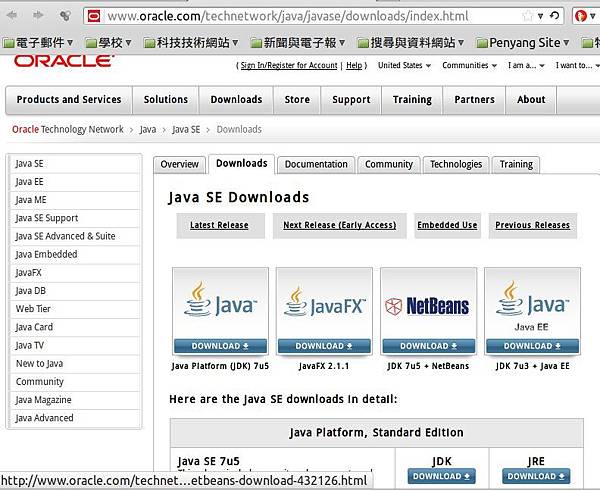Switch to the Overview tab
The image size is (600, 491).
click(179, 165)
